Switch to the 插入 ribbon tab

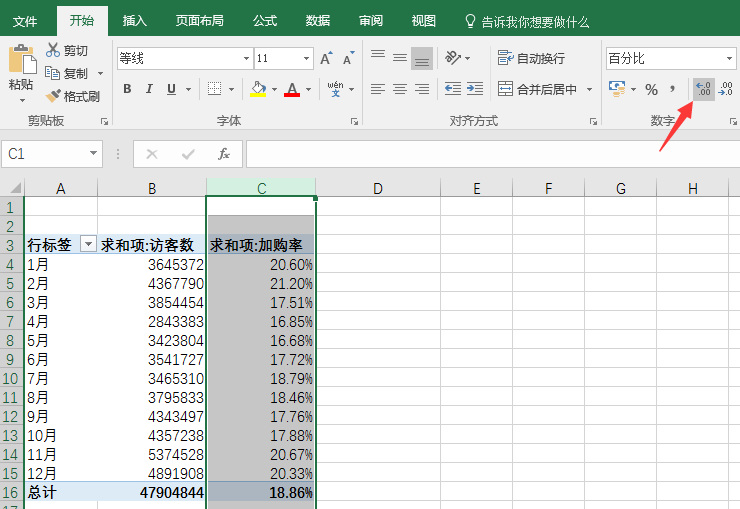click(x=134, y=20)
